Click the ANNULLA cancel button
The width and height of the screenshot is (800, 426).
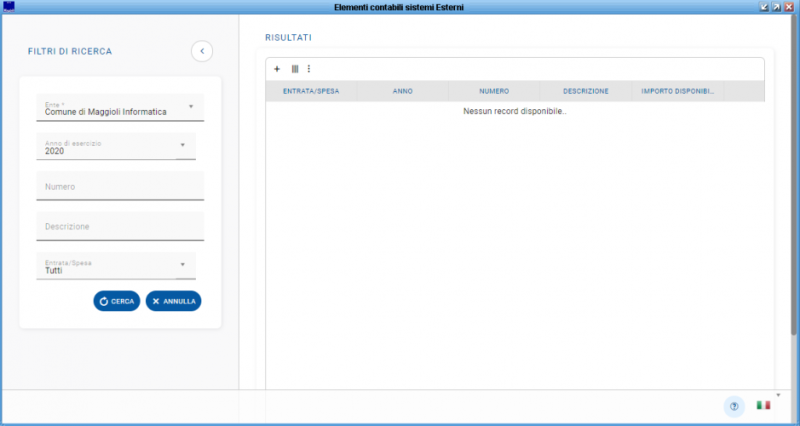(173, 301)
